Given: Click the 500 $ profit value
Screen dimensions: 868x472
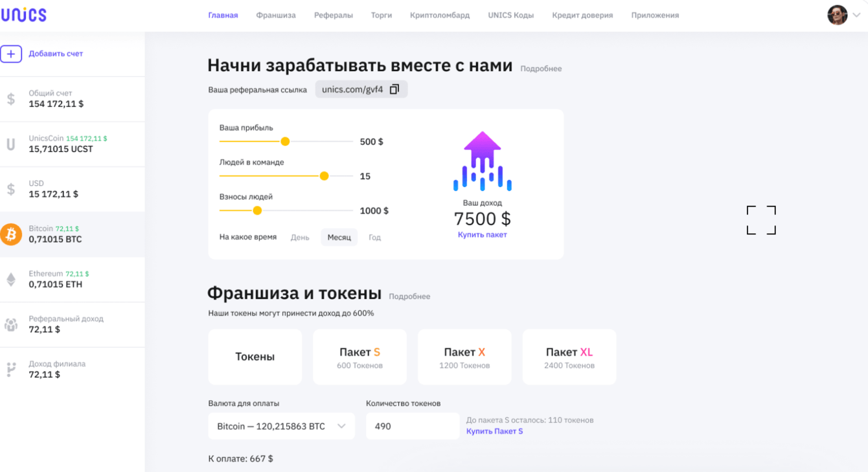Looking at the screenshot, I should (372, 142).
